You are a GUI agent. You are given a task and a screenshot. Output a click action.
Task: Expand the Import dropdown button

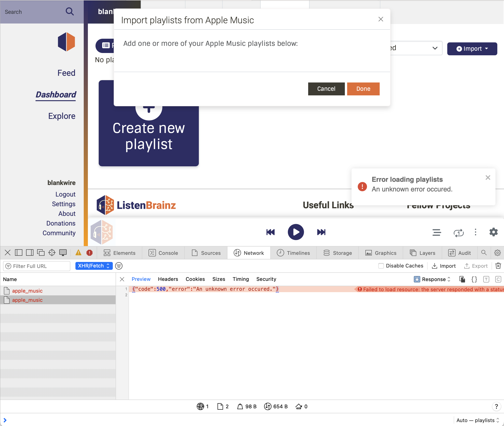(472, 49)
